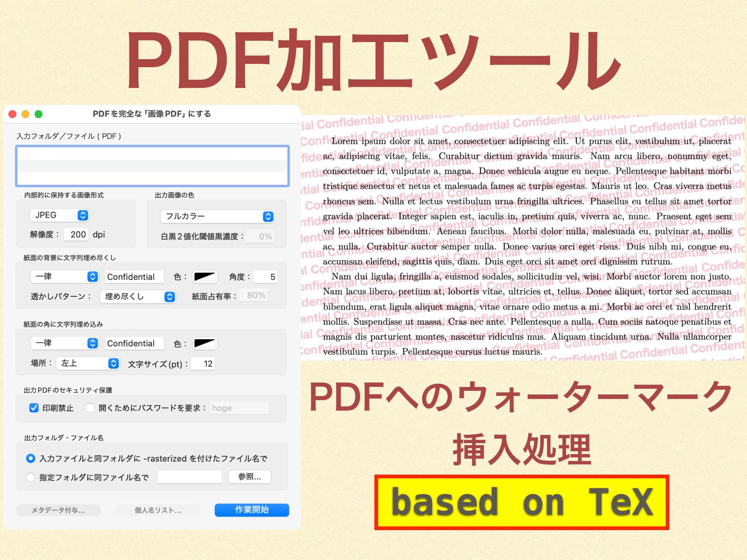The width and height of the screenshot is (747, 560).
Task: Expand the 一律 dropdown in corner text section
Action: 64,343
